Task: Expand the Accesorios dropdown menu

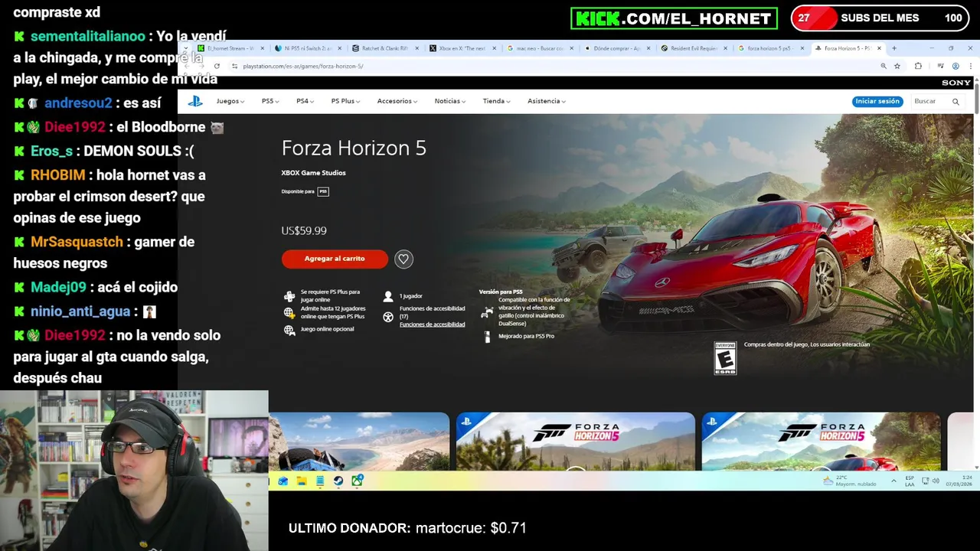Action: tap(397, 101)
